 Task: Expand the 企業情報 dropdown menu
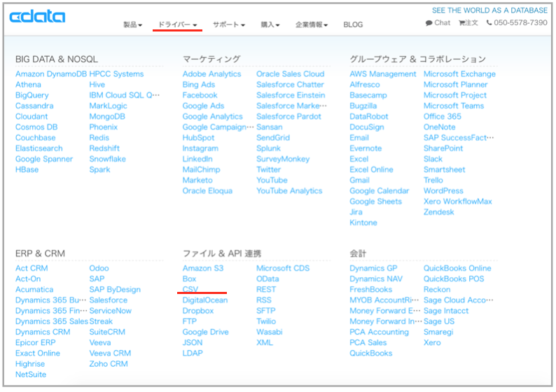pyautogui.click(x=312, y=24)
